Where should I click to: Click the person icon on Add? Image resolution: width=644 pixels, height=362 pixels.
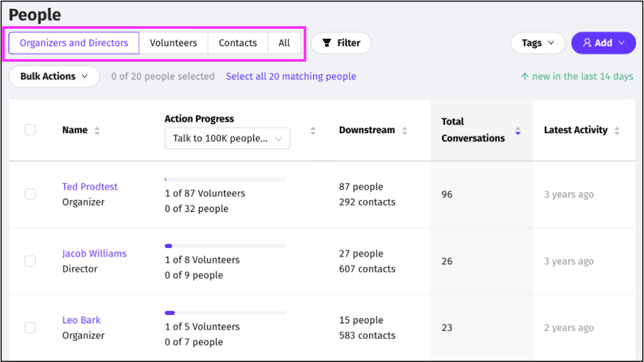click(587, 43)
